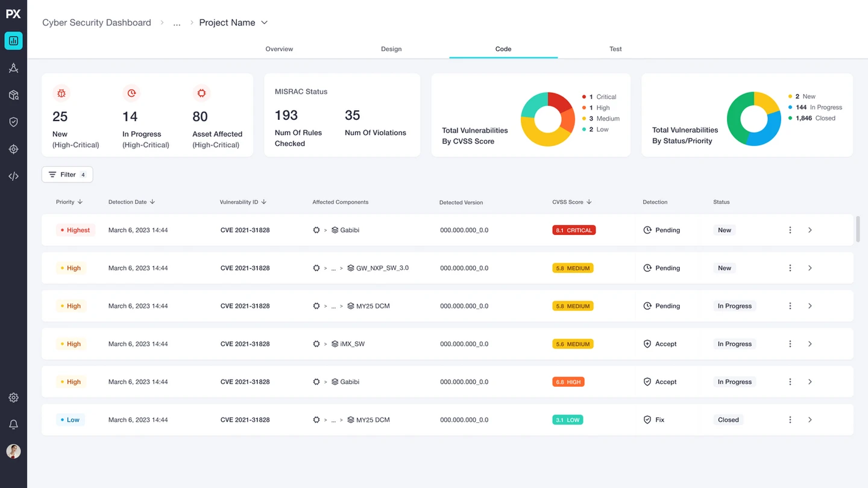This screenshot has width=868, height=488.
Task: Open the three-dot menu on the GW_NXP_SW_3.0 row
Action: (x=790, y=268)
